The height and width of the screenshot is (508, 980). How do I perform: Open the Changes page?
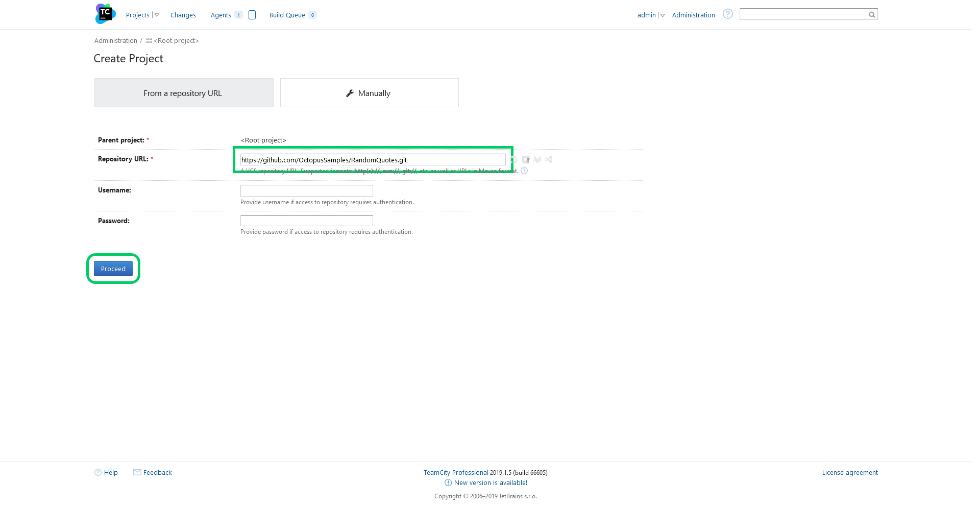pyautogui.click(x=183, y=15)
